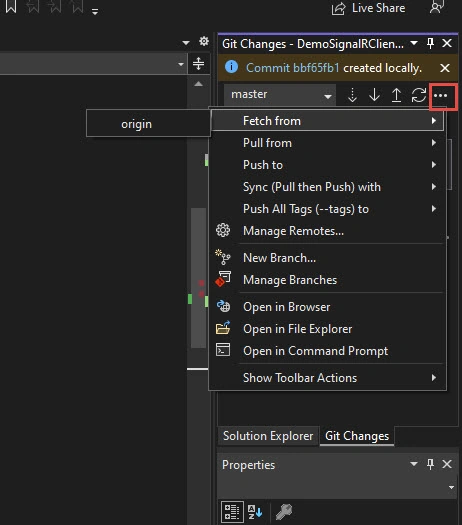Click the Fetch down-arrow icon
The height and width of the screenshot is (525, 462).
pyautogui.click(x=352, y=95)
